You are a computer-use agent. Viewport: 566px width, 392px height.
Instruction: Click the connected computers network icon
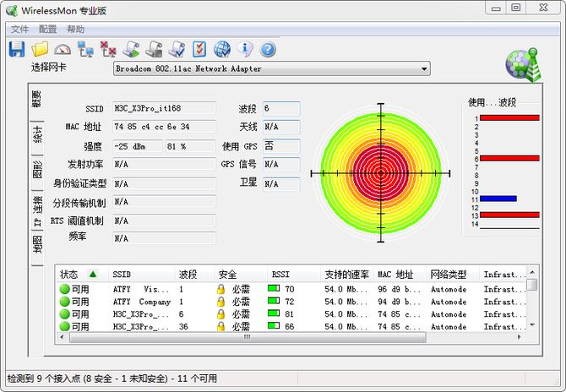point(85,50)
